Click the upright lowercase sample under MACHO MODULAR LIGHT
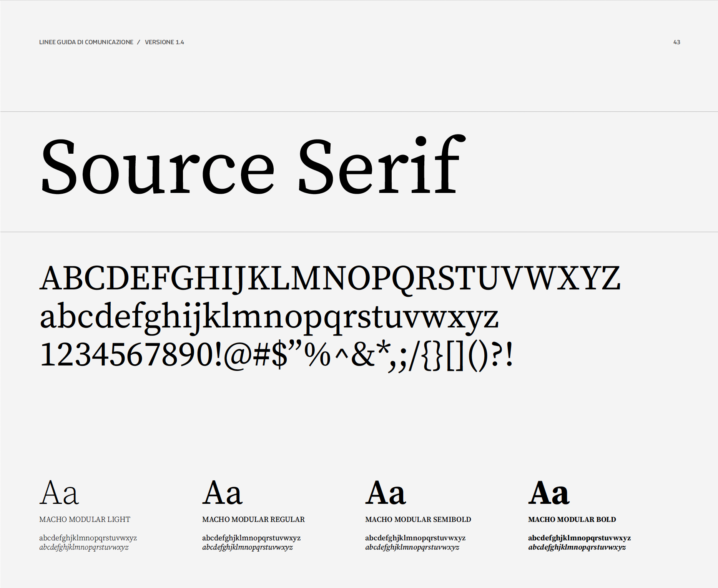This screenshot has width=718, height=588. pos(88,538)
